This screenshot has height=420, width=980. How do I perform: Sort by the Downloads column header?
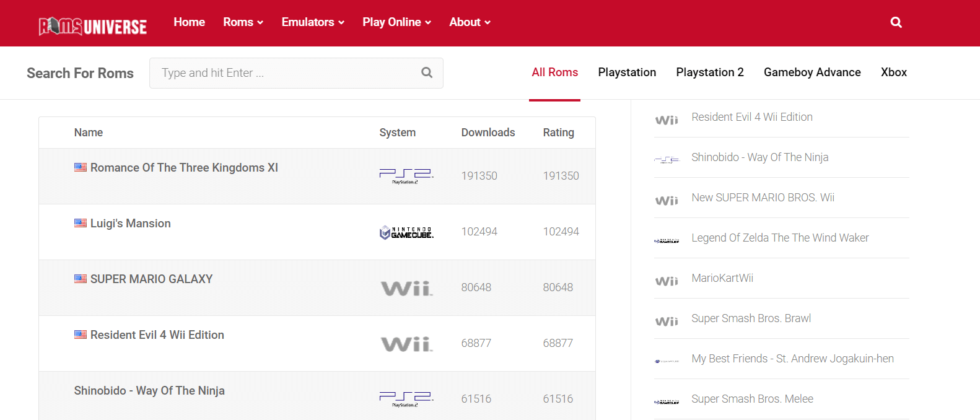(488, 133)
